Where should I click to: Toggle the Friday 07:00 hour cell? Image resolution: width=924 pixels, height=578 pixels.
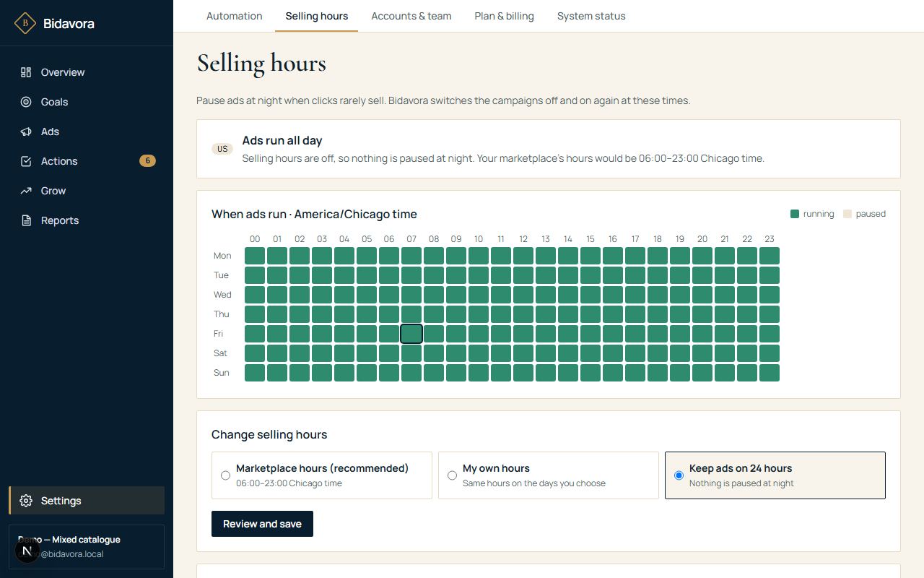coord(411,334)
